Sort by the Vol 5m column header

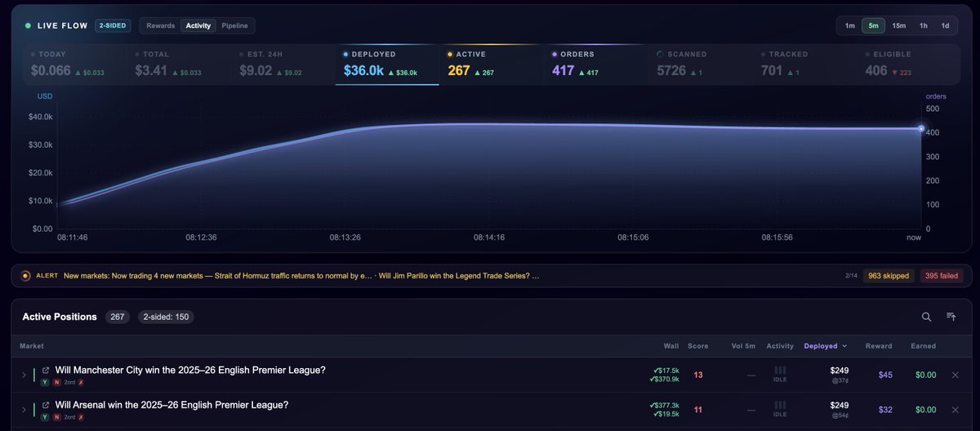[745, 346]
